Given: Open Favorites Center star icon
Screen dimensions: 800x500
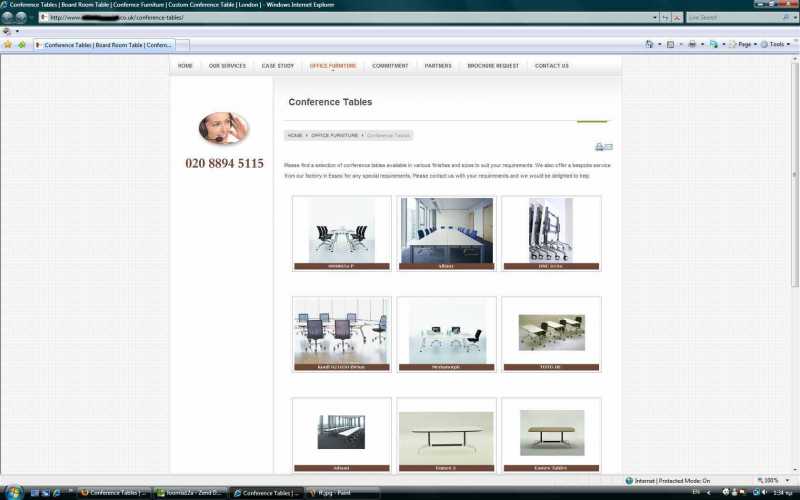Looking at the screenshot, I should tap(8, 45).
